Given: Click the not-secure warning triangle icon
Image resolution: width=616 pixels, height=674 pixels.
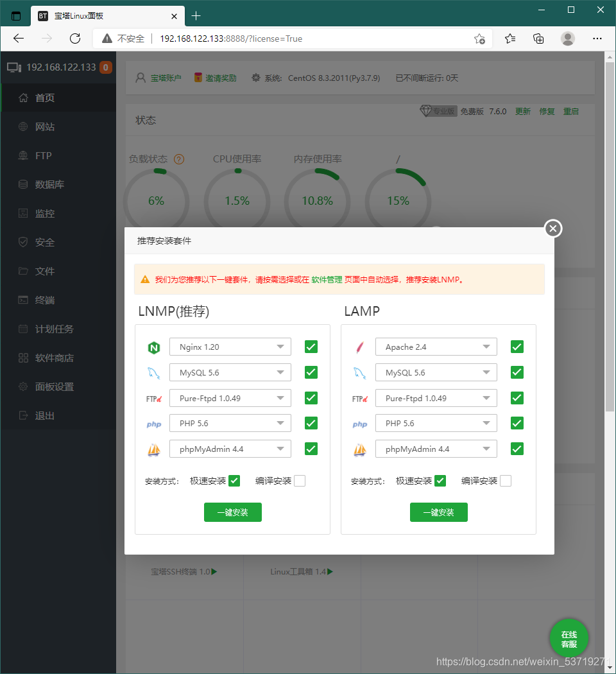Looking at the screenshot, I should 107,39.
